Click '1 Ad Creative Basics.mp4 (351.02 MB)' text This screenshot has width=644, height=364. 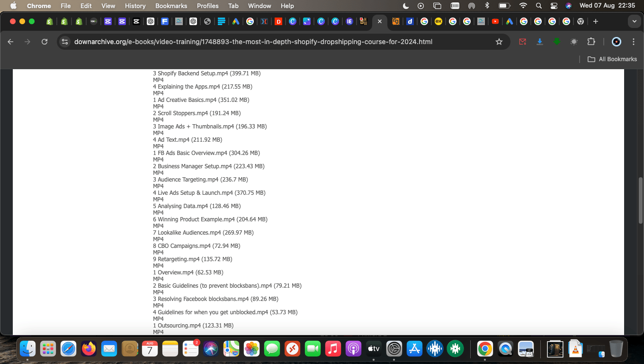coord(201,100)
